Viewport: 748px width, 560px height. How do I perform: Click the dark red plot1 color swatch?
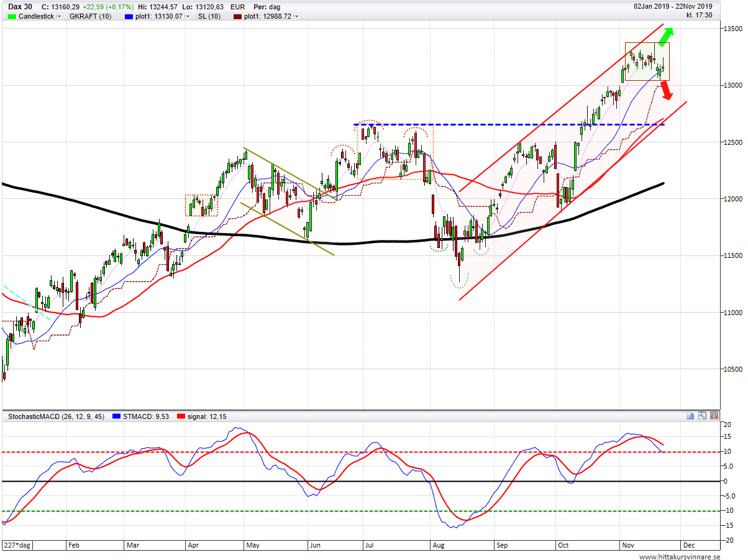click(x=237, y=16)
